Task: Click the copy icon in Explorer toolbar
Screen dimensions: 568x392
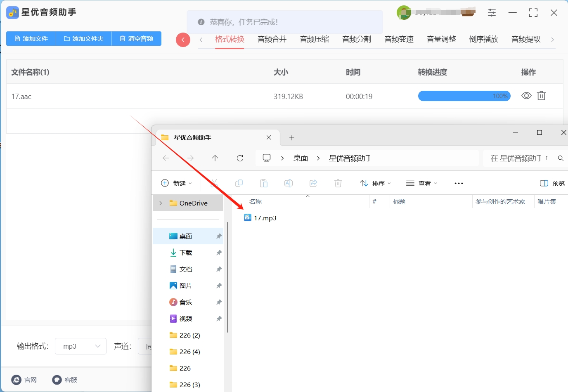Action: click(x=239, y=183)
